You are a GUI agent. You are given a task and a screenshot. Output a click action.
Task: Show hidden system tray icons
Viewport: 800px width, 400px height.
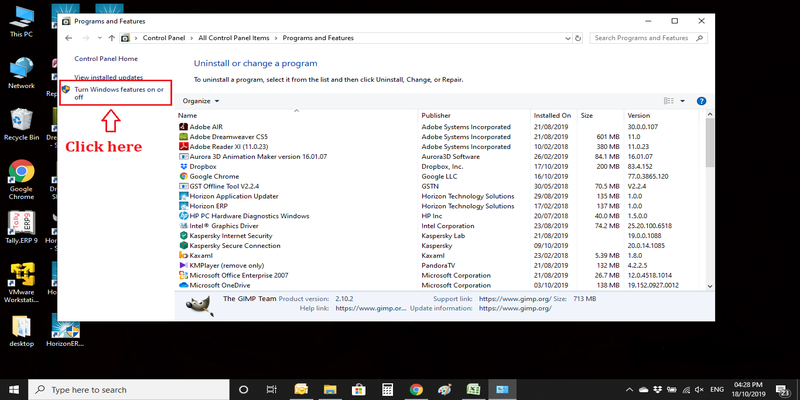[x=630, y=390]
